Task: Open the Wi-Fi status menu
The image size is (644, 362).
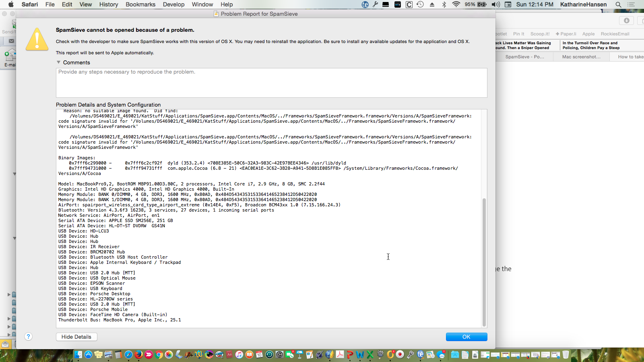Action: 456,4
